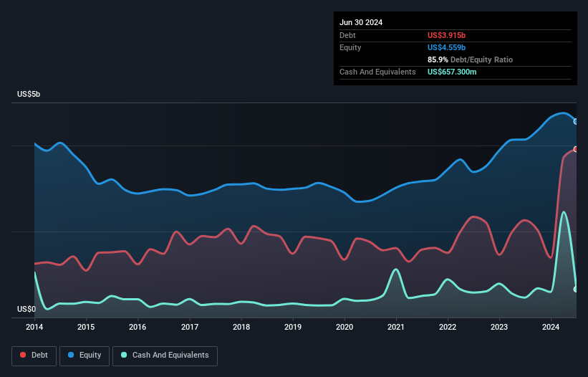Click the 2018 x-axis label
This screenshot has width=588, height=377.
(x=241, y=327)
